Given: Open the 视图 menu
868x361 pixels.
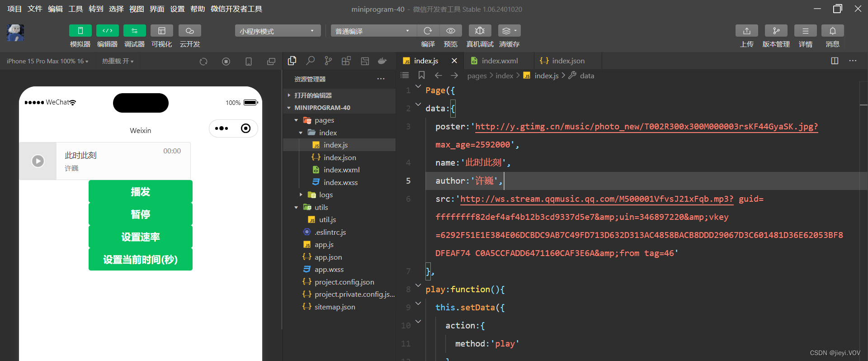Looking at the screenshot, I should coord(137,9).
